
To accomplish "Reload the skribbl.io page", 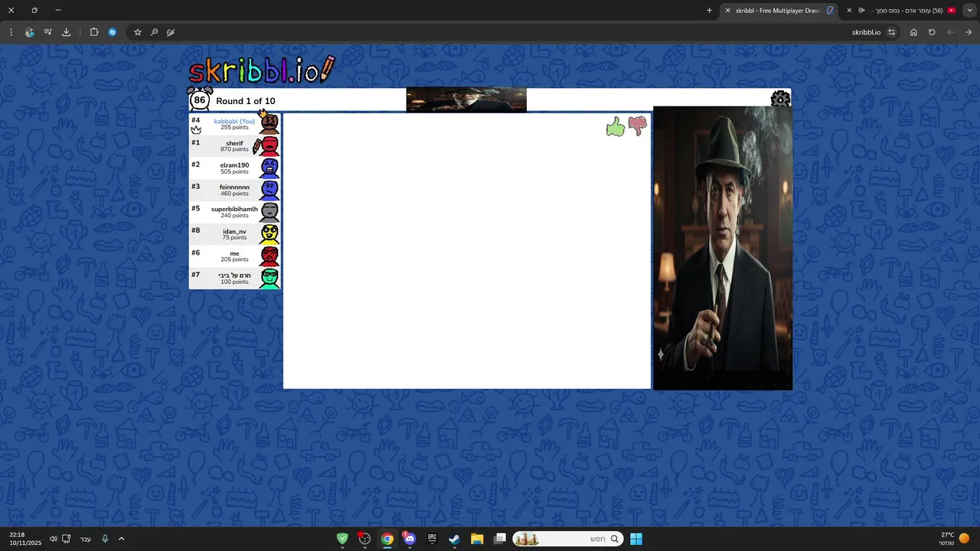I will [x=932, y=32].
